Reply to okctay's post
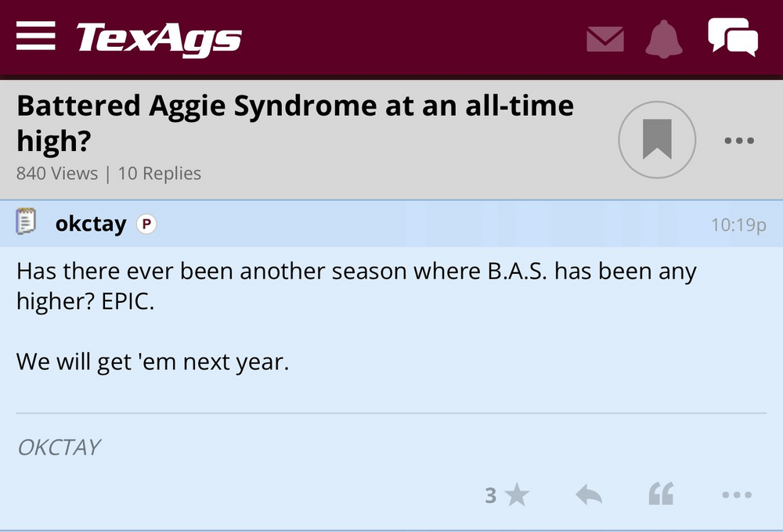Viewport: 783px width, 532px height. coord(589,494)
